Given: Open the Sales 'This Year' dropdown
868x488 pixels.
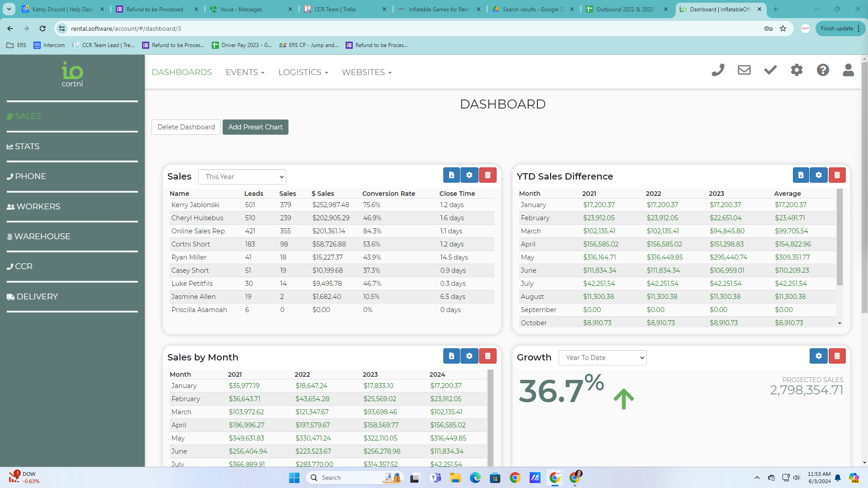Looking at the screenshot, I should pos(242,177).
